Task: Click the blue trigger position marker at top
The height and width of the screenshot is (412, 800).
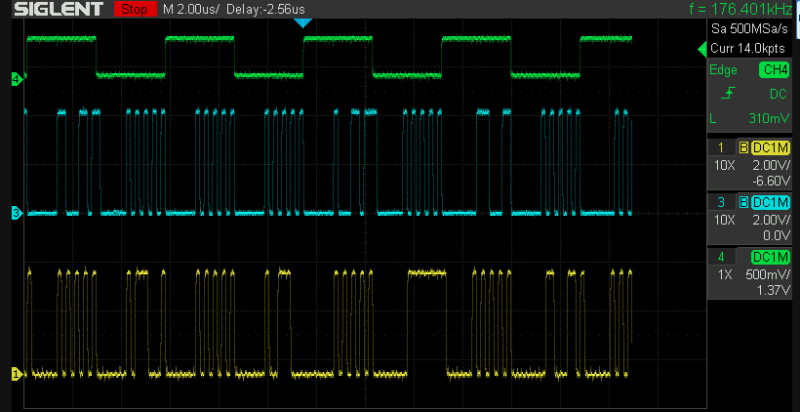Action: coord(303,22)
